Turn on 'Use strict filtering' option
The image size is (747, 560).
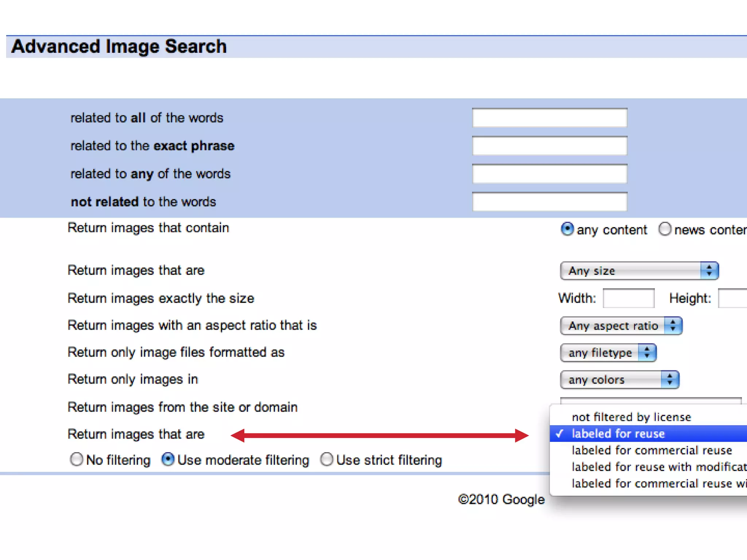click(327, 459)
